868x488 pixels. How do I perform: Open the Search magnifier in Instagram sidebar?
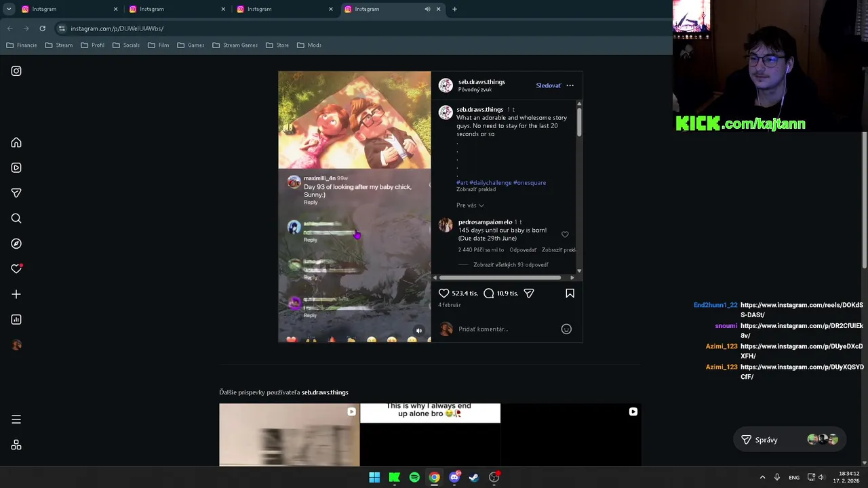16,218
